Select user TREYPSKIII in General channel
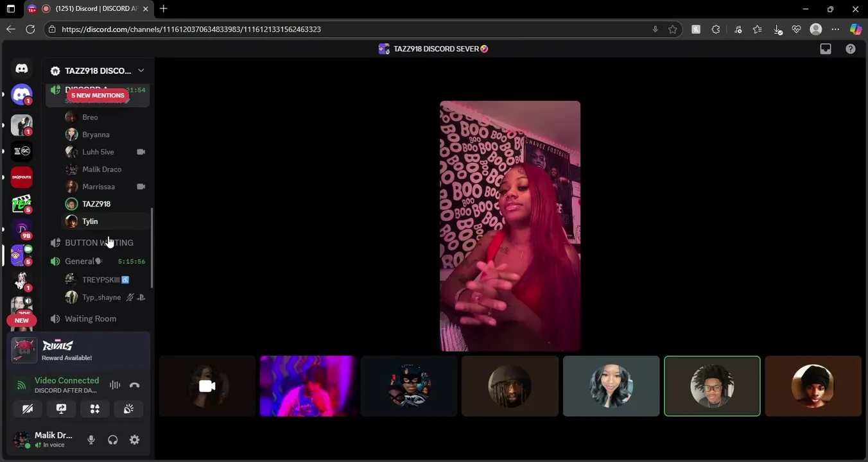The height and width of the screenshot is (462, 868). tap(106, 280)
